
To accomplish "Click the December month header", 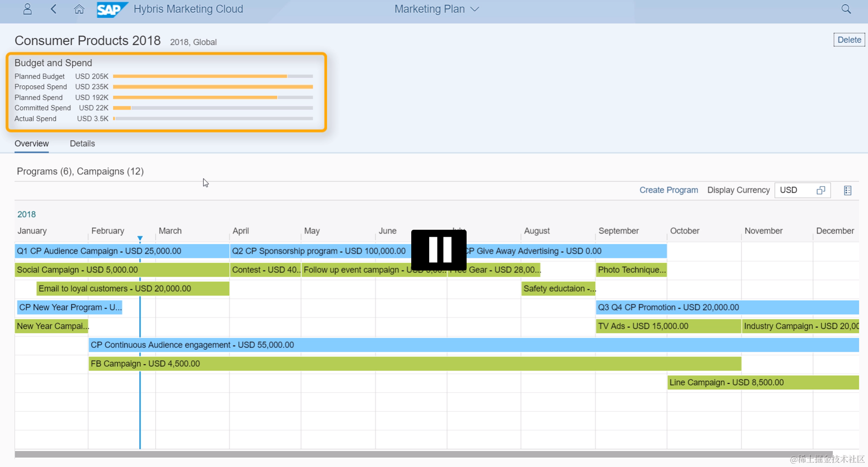I will 835,231.
